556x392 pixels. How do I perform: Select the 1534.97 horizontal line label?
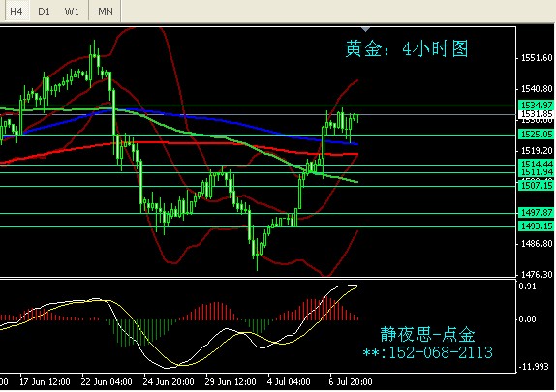pyautogui.click(x=536, y=105)
